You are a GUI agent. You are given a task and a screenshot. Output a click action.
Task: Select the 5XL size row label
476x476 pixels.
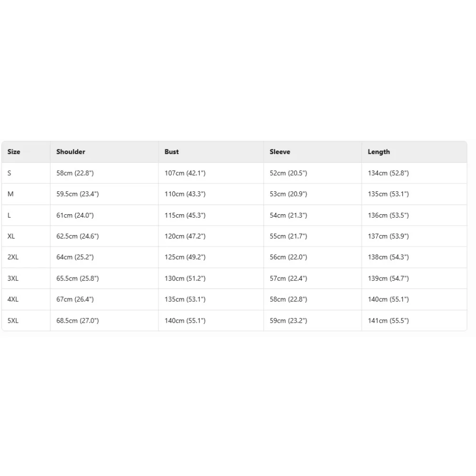13,321
